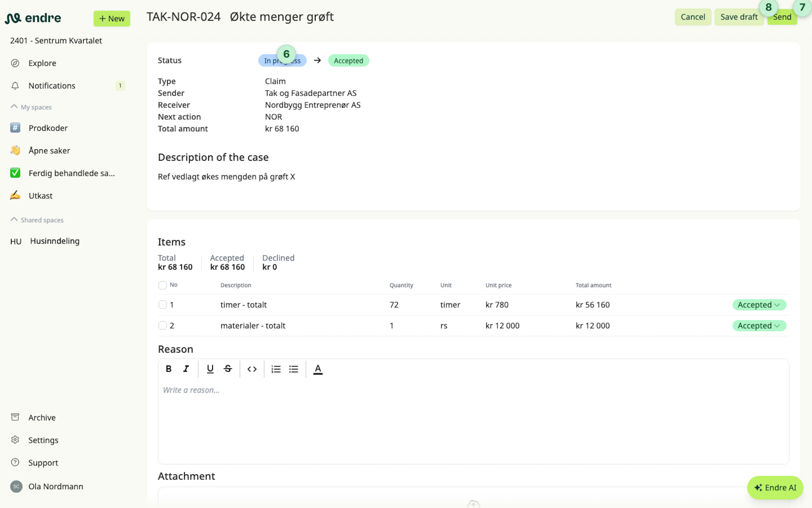Click the Tak og Fasadepartner AS sender value
The image size is (812, 508).
coord(311,93)
